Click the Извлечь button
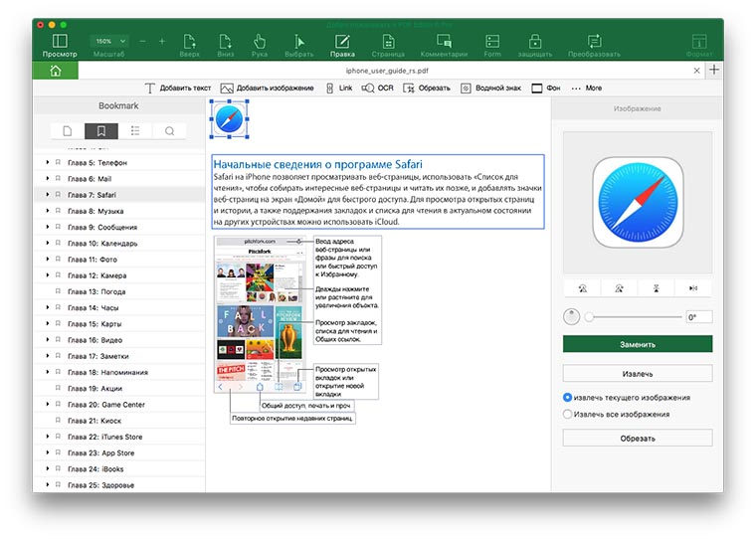This screenshot has height=539, width=756. (637, 374)
